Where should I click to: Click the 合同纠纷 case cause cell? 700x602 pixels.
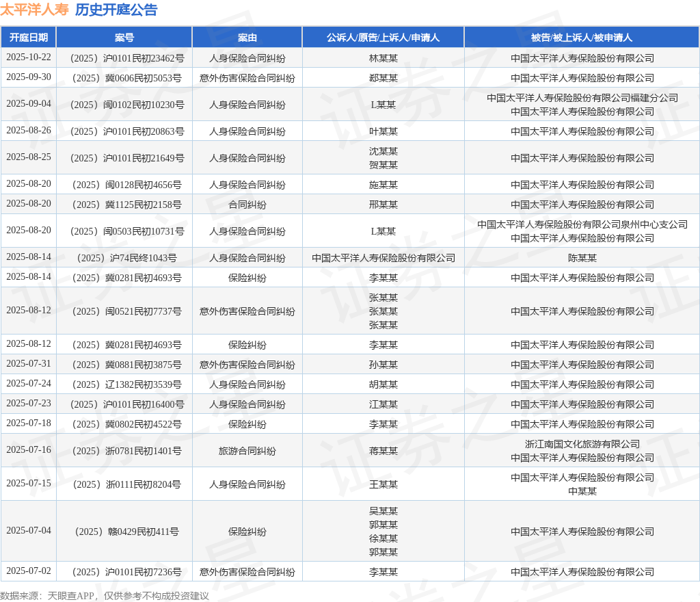tap(247, 205)
